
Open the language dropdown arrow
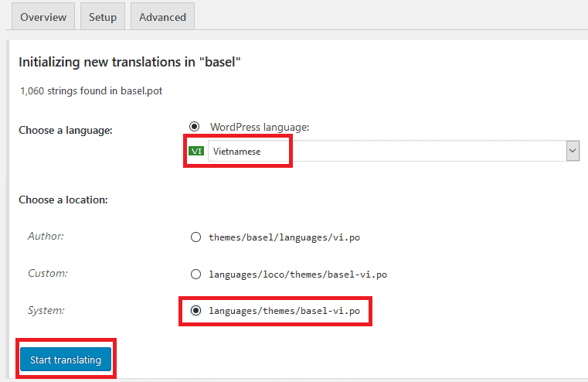(573, 151)
